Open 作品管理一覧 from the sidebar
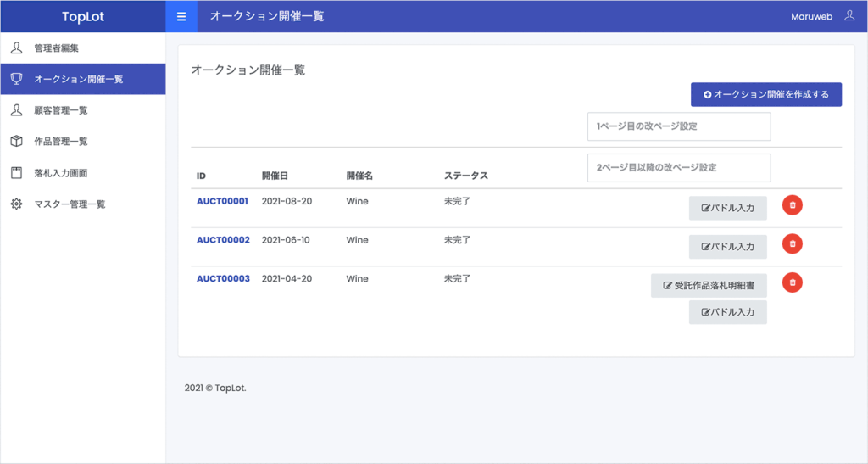 pyautogui.click(x=83, y=141)
